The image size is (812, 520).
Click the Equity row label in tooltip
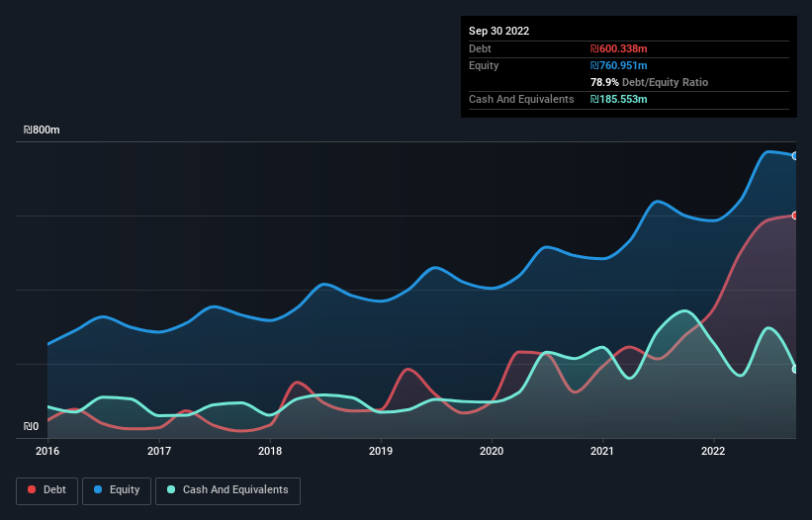click(484, 65)
